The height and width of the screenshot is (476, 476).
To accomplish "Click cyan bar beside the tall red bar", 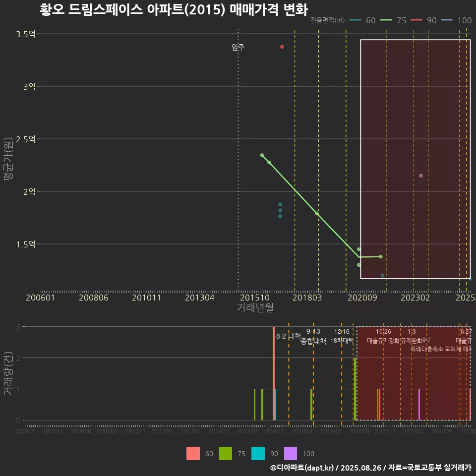I will pyautogui.click(x=275, y=405).
